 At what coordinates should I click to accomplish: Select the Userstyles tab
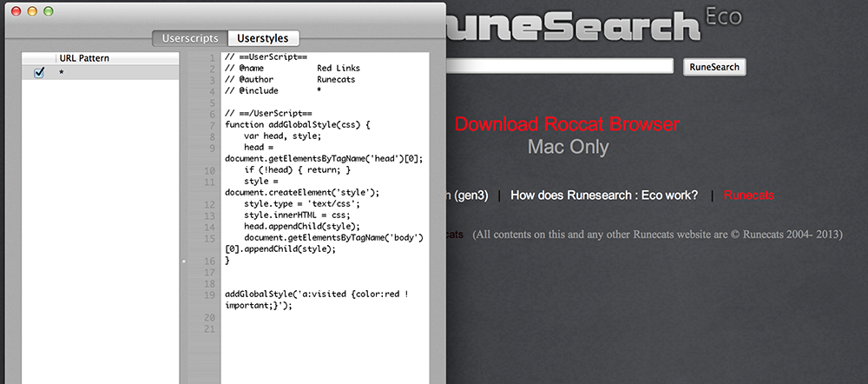[x=263, y=38]
